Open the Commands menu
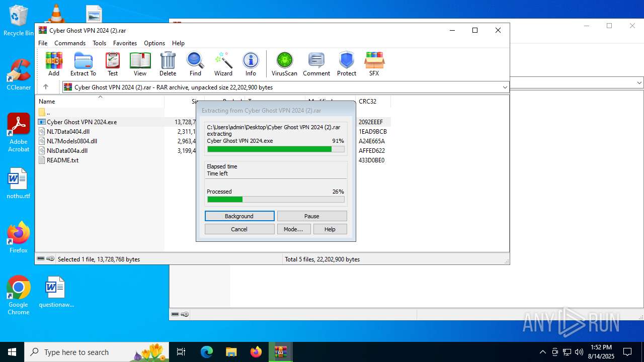The width and height of the screenshot is (644, 362). pos(70,43)
